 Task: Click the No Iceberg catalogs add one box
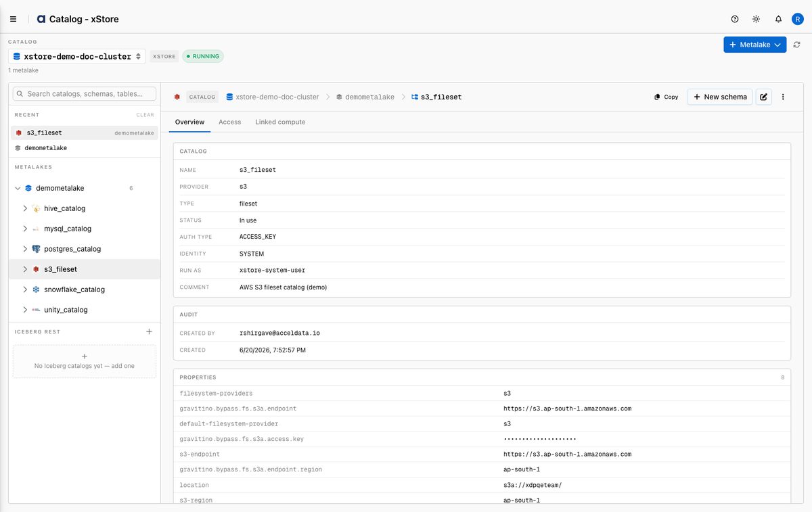click(85, 361)
